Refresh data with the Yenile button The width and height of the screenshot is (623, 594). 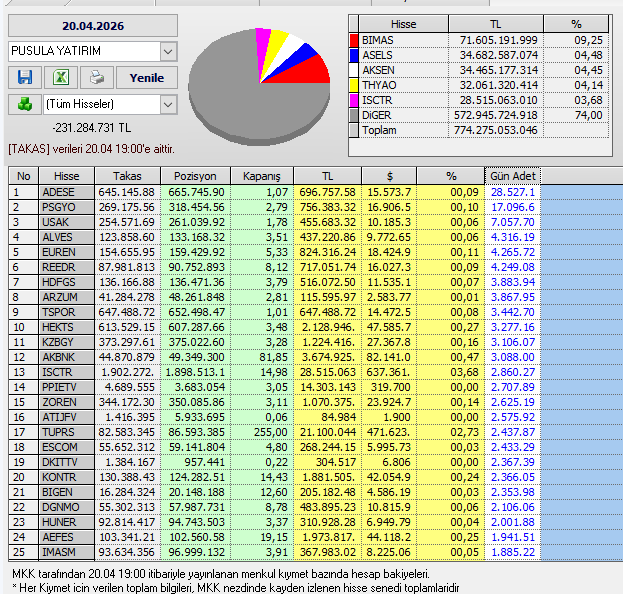pos(147,77)
